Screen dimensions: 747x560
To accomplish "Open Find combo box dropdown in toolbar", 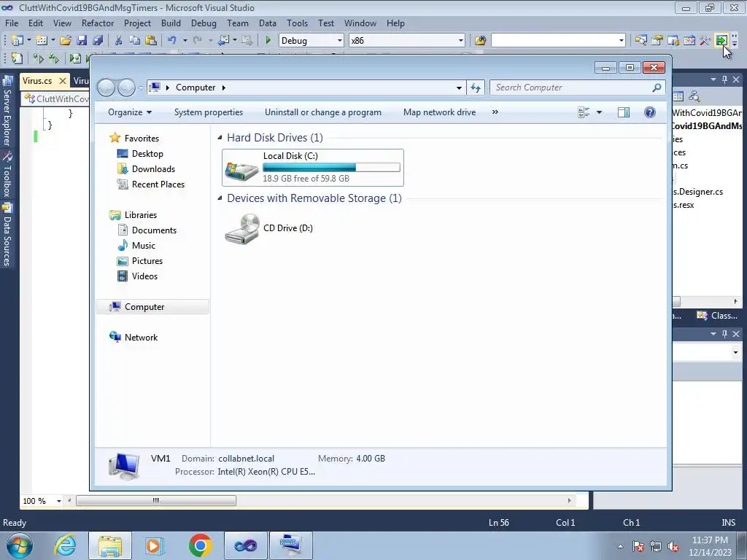I will pyautogui.click(x=622, y=41).
